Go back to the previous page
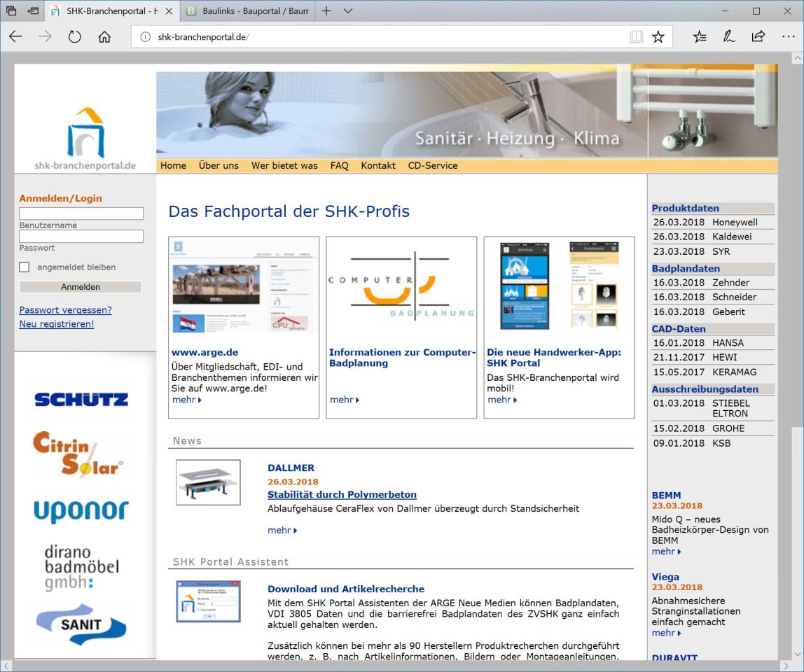Viewport: 804px width, 672px height. coord(16,37)
